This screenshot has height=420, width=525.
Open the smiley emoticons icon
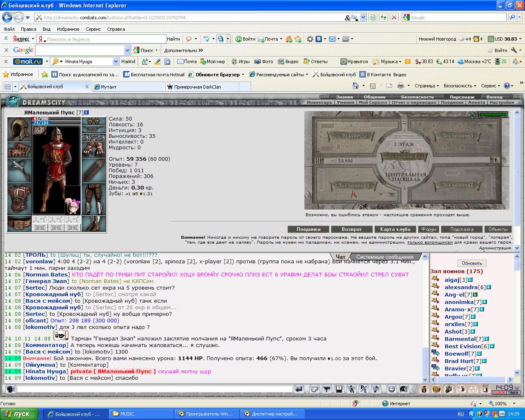coord(392,389)
